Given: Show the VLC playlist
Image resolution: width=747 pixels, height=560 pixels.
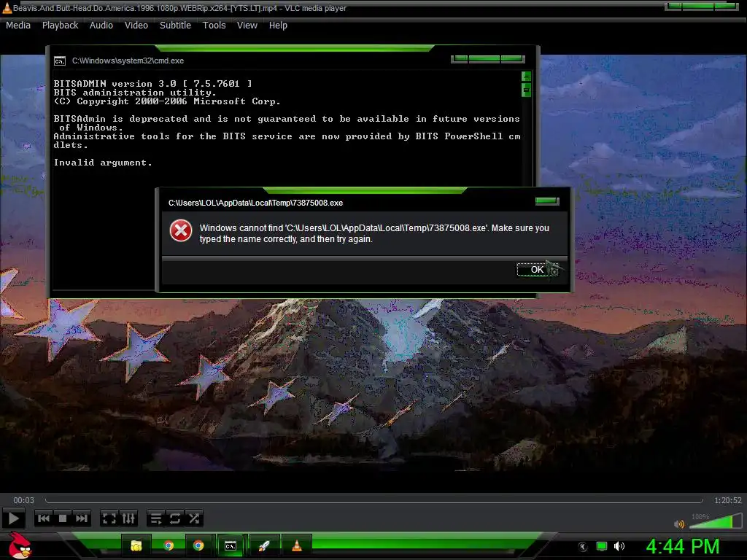Looking at the screenshot, I should click(156, 518).
